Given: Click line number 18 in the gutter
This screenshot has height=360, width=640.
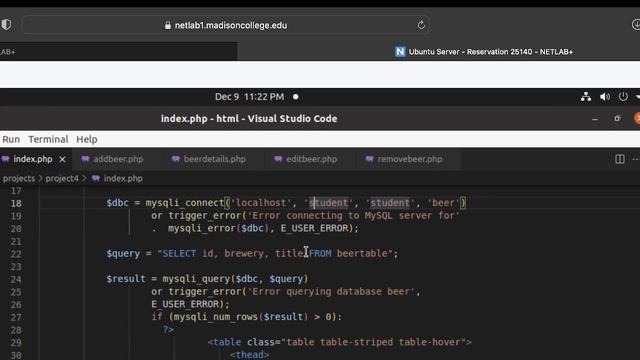Looking at the screenshot, I should [x=16, y=203].
